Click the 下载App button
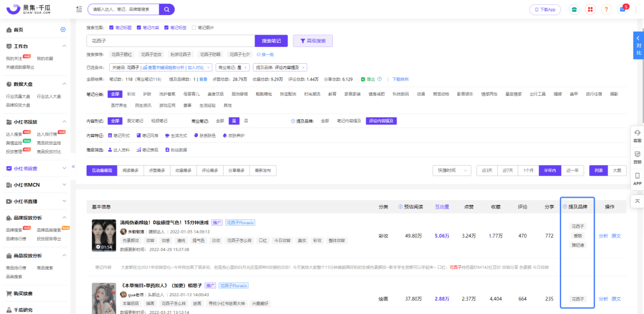Screen dimensions: 644x314 point(545,10)
